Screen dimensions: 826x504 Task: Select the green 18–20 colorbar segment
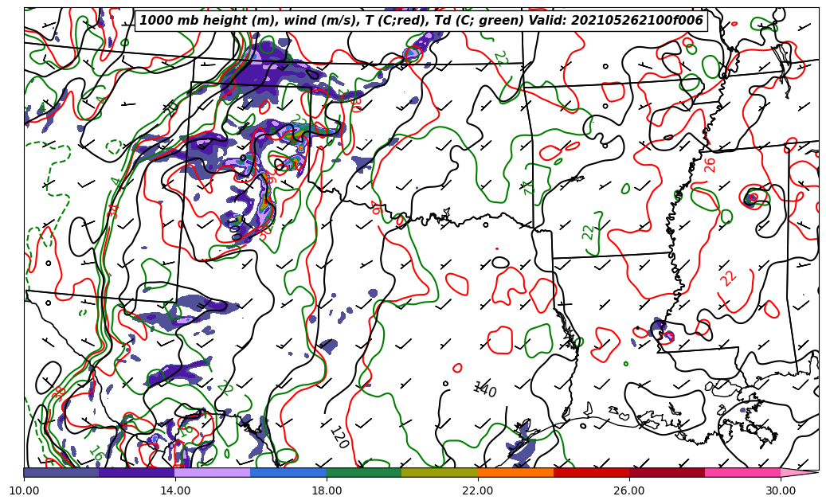coord(363,472)
